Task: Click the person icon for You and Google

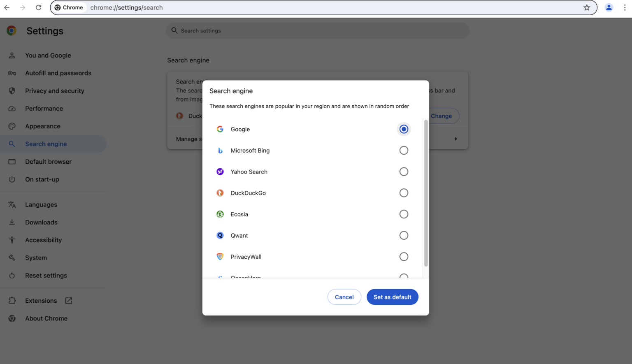Action: click(12, 55)
